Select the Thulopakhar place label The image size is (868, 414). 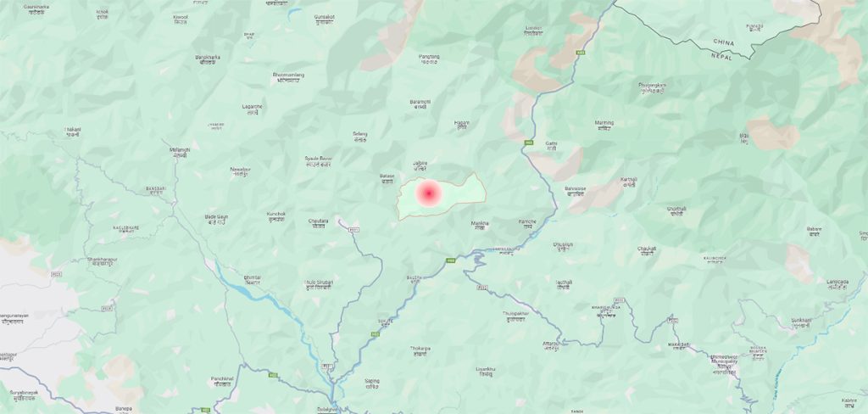point(515,316)
